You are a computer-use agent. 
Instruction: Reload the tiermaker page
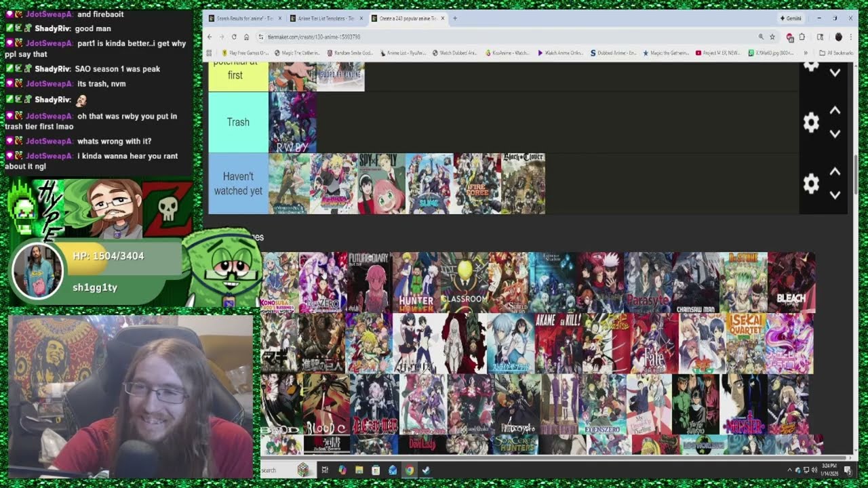pyautogui.click(x=234, y=37)
